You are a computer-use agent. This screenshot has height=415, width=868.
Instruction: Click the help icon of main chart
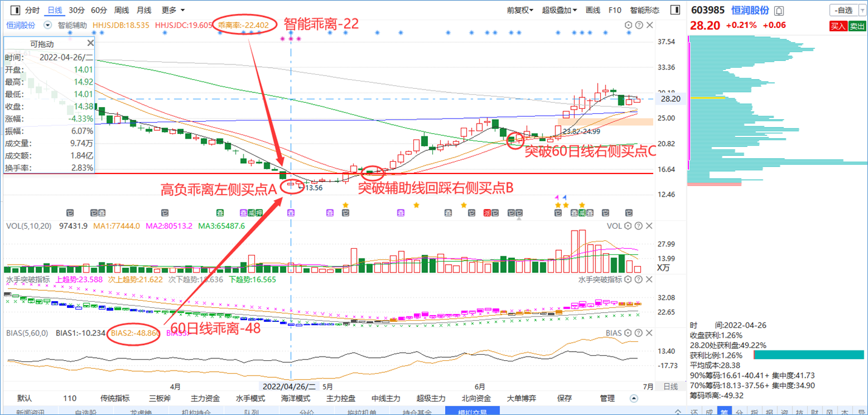click(x=639, y=25)
